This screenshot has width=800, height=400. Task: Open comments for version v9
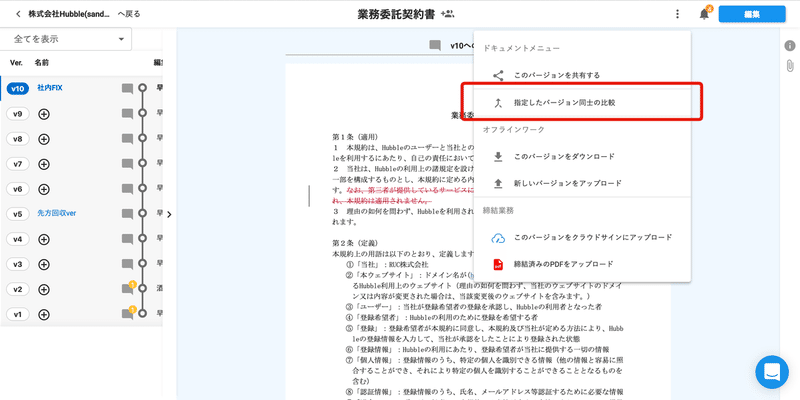click(x=128, y=114)
